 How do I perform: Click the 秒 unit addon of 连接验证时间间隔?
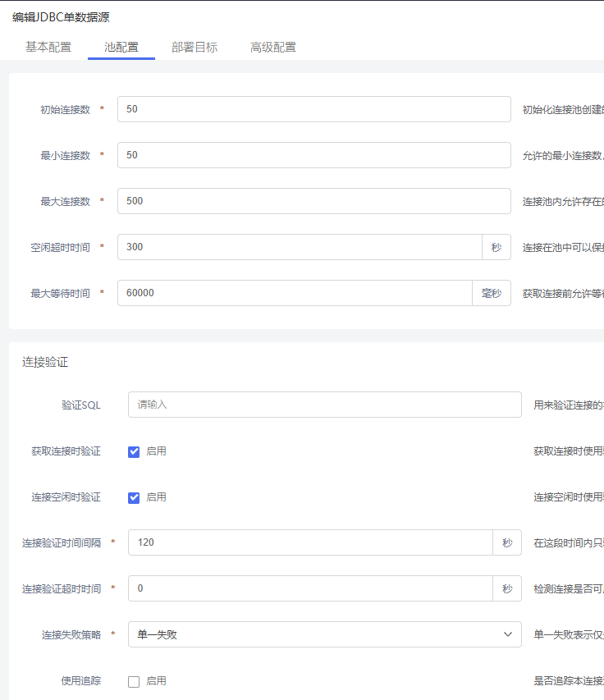tap(507, 542)
